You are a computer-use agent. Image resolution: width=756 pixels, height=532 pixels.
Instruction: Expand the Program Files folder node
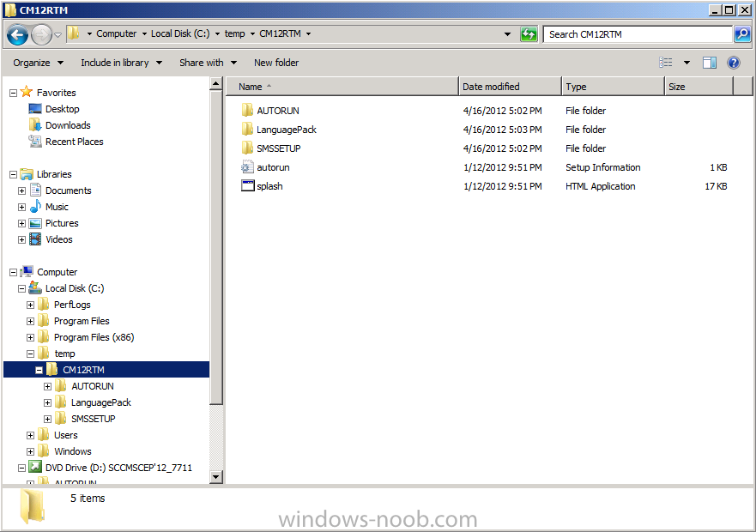(x=30, y=321)
